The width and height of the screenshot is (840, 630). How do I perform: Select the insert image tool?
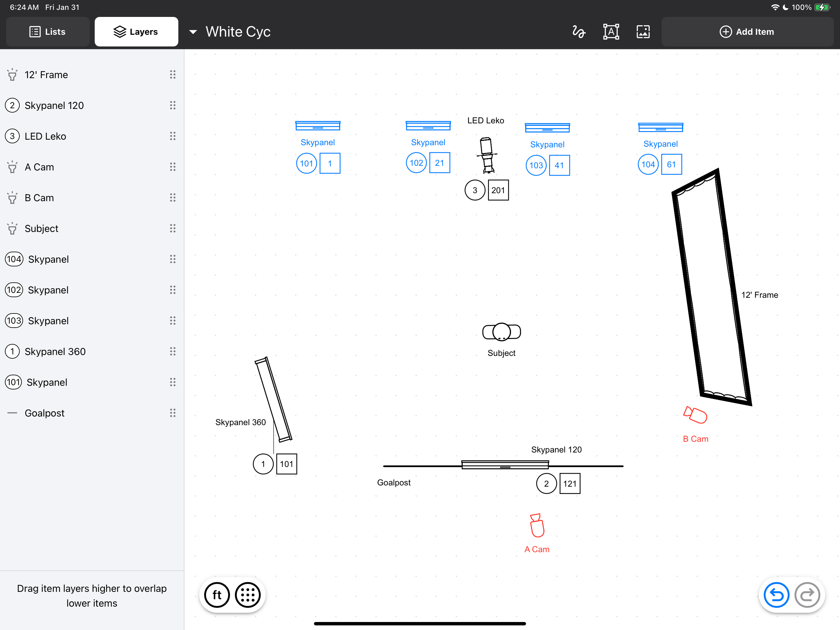click(643, 32)
